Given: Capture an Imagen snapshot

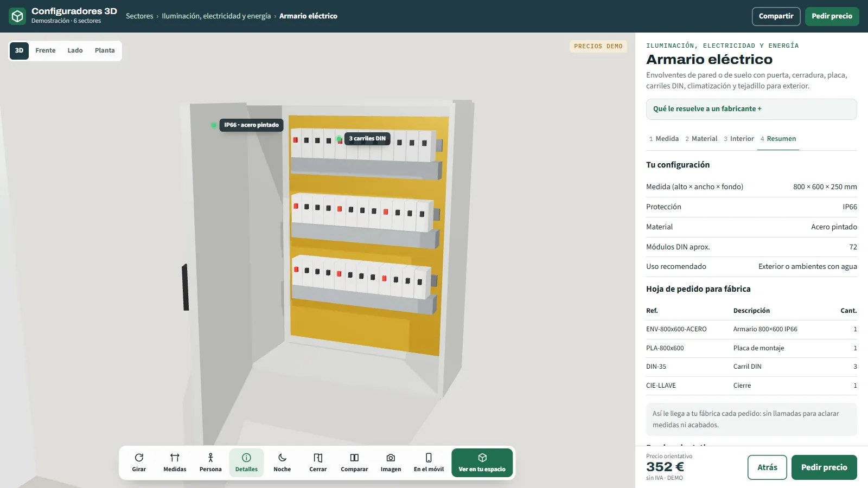Looking at the screenshot, I should pos(391,463).
